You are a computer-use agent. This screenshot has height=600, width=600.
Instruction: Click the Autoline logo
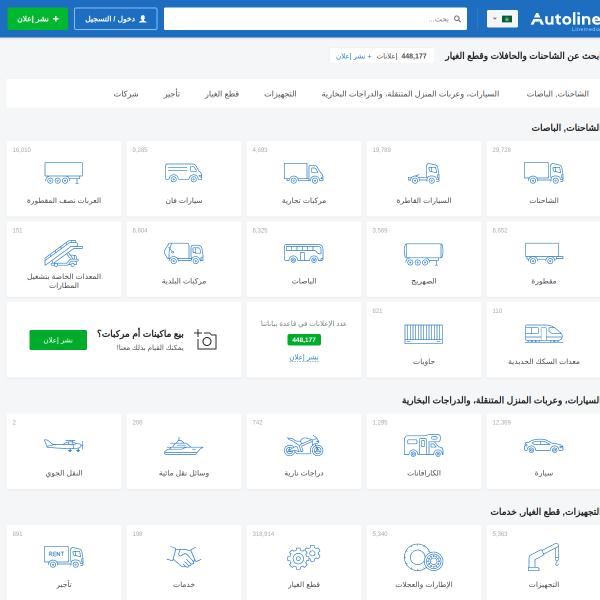tap(565, 20)
